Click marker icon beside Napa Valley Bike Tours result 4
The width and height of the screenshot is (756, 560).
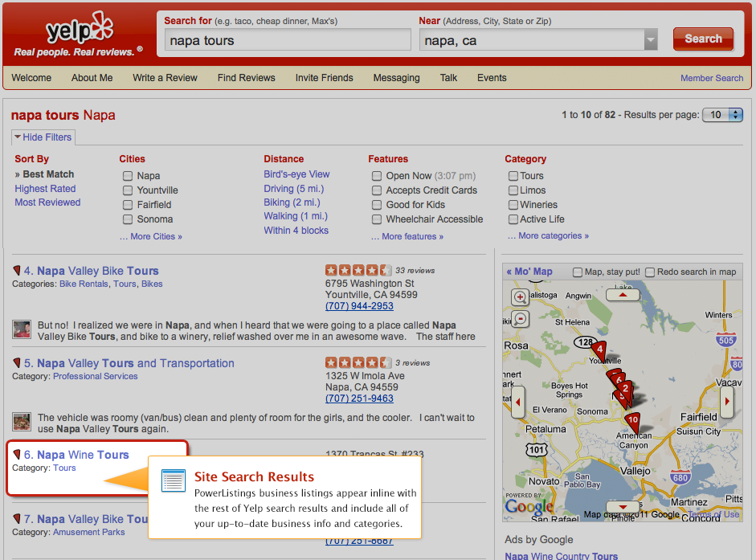pos(17,270)
